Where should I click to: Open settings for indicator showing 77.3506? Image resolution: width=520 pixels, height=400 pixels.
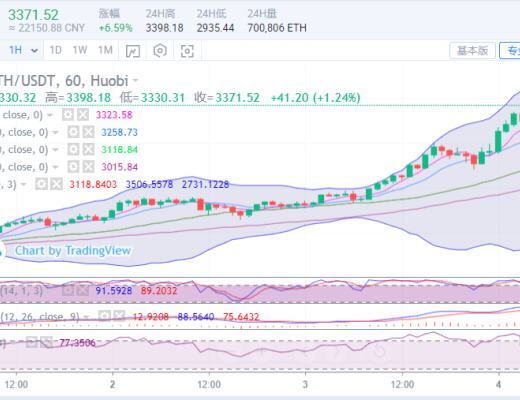click(x=32, y=342)
